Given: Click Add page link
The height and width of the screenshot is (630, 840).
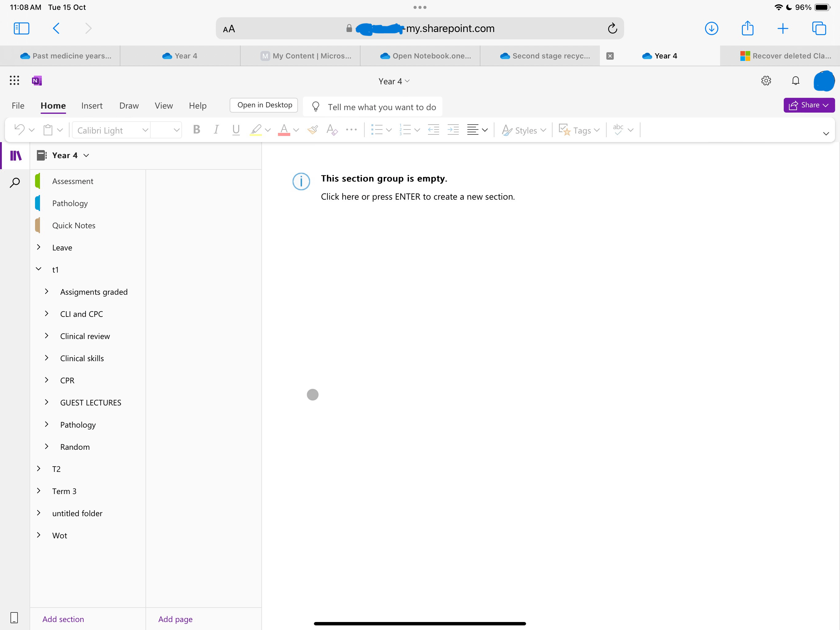Looking at the screenshot, I should (x=175, y=619).
